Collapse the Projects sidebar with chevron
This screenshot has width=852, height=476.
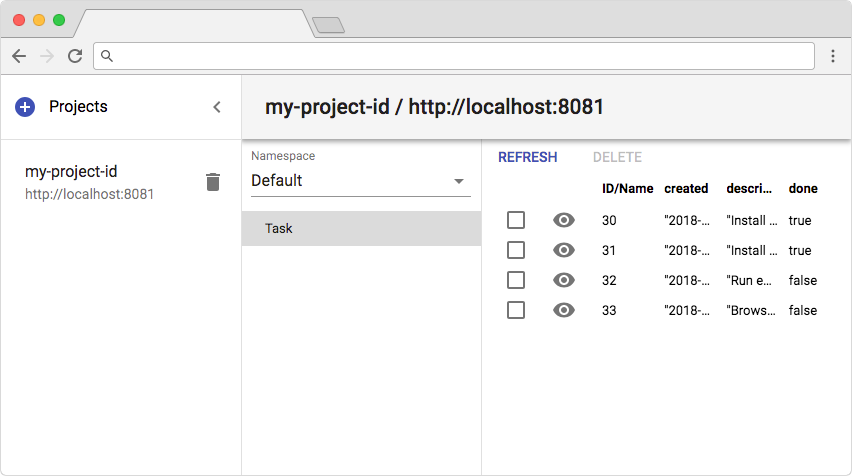click(x=217, y=107)
